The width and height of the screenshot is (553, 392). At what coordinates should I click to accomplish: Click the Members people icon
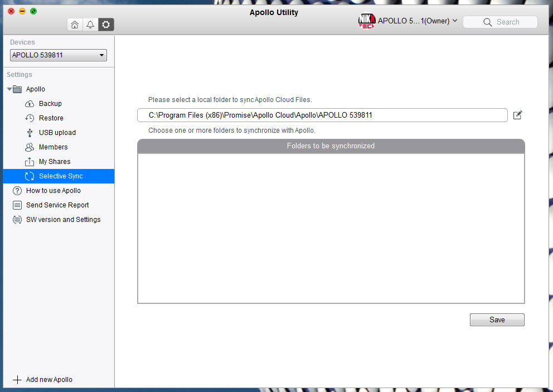[x=30, y=147]
